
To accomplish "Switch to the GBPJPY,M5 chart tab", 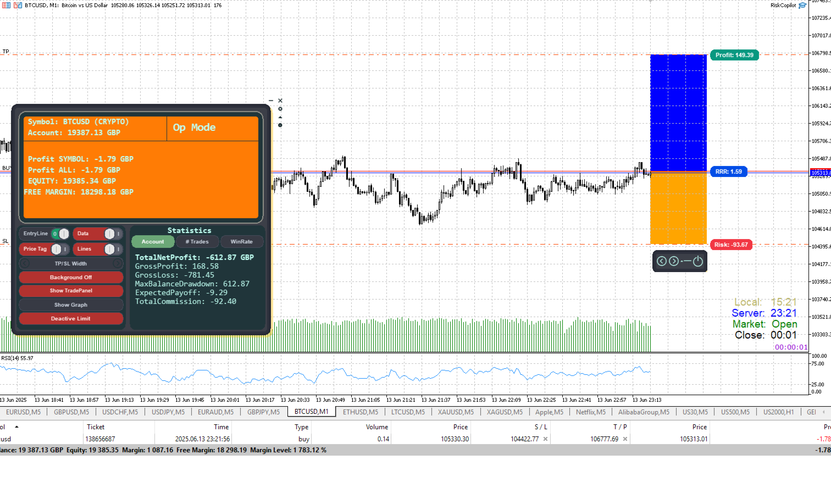I will point(263,412).
